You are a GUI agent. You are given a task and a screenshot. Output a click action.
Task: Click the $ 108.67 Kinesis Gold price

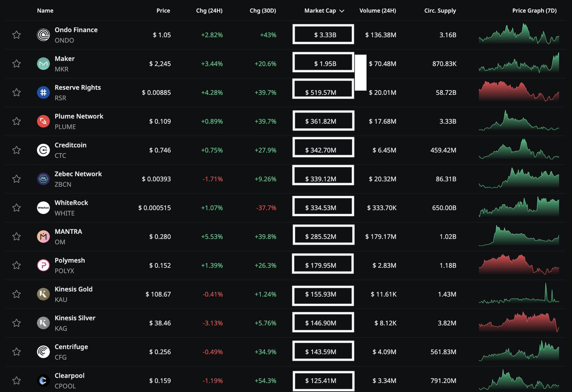tap(158, 294)
